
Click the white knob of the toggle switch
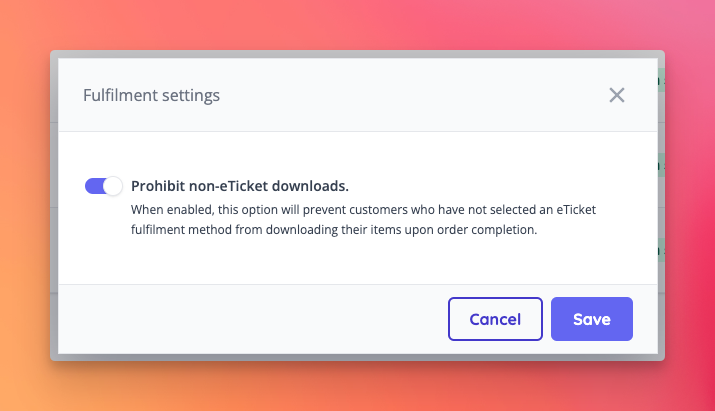113,186
